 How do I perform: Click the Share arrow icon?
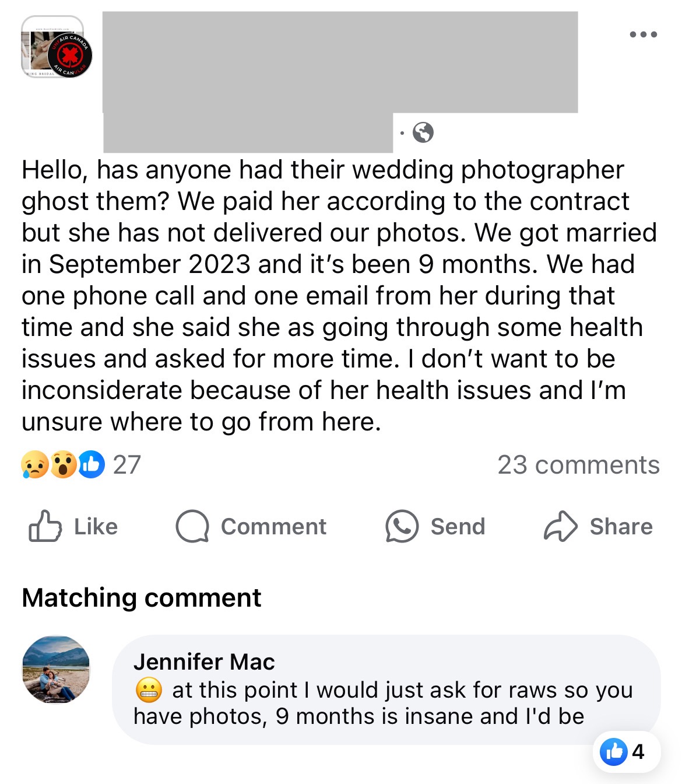560,526
